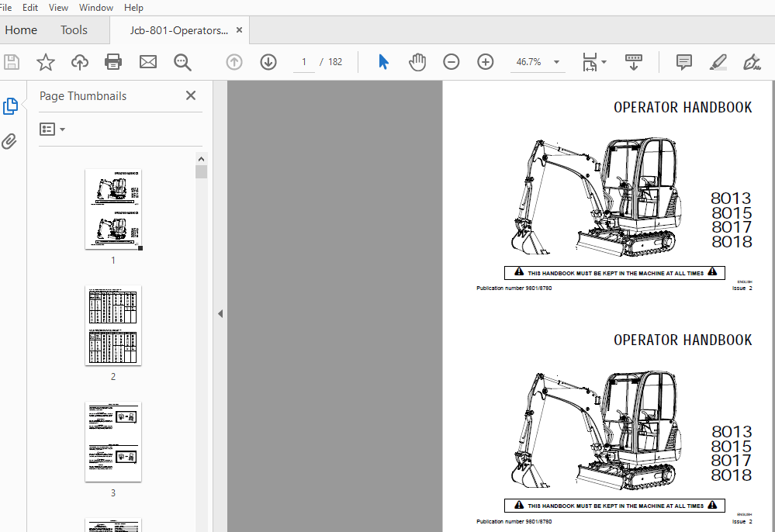Activate the Hand pan tool

click(x=417, y=62)
